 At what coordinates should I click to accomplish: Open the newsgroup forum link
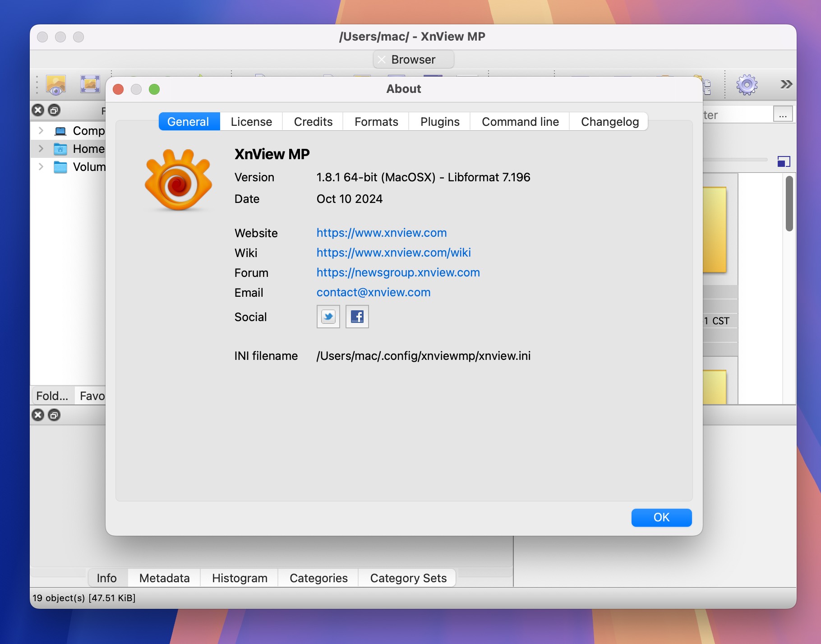(398, 272)
